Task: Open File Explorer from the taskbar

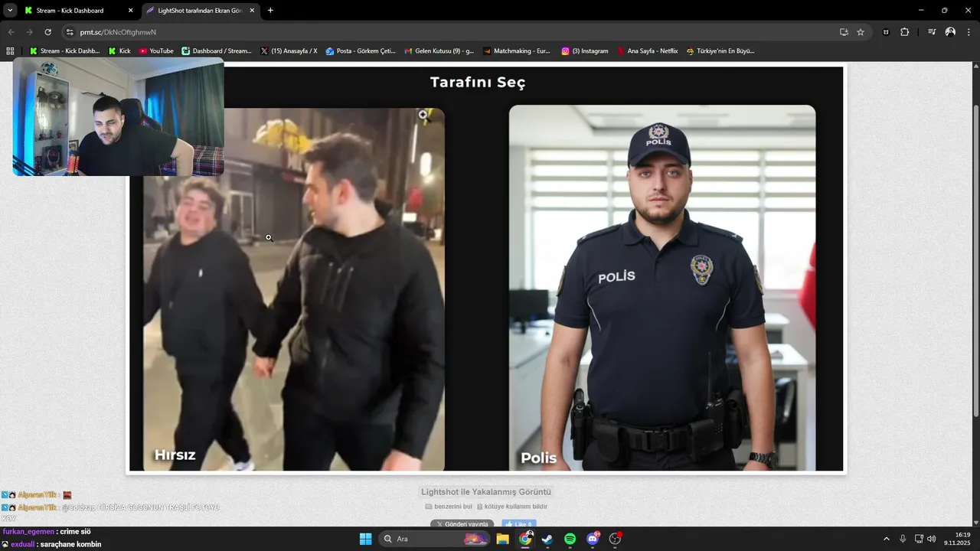Action: [x=502, y=539]
